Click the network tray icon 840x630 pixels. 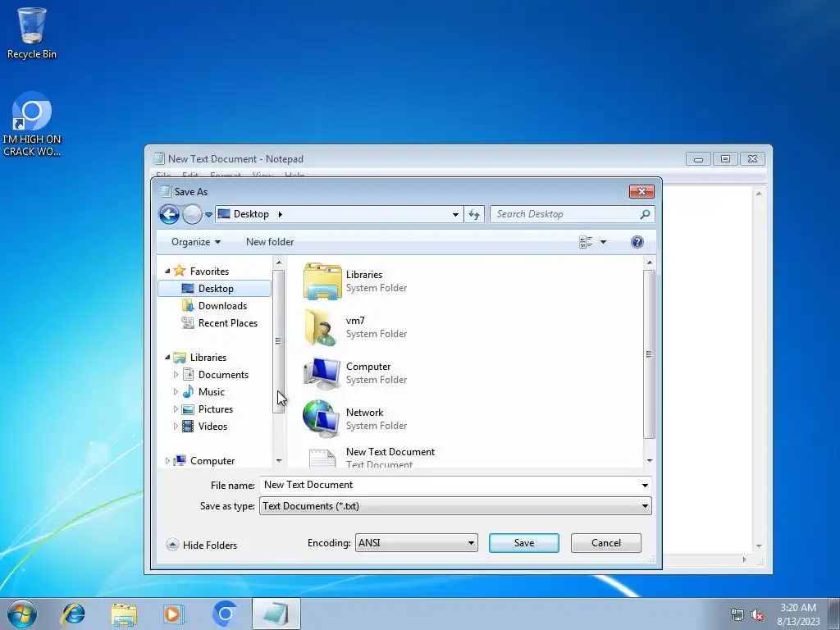click(737, 614)
